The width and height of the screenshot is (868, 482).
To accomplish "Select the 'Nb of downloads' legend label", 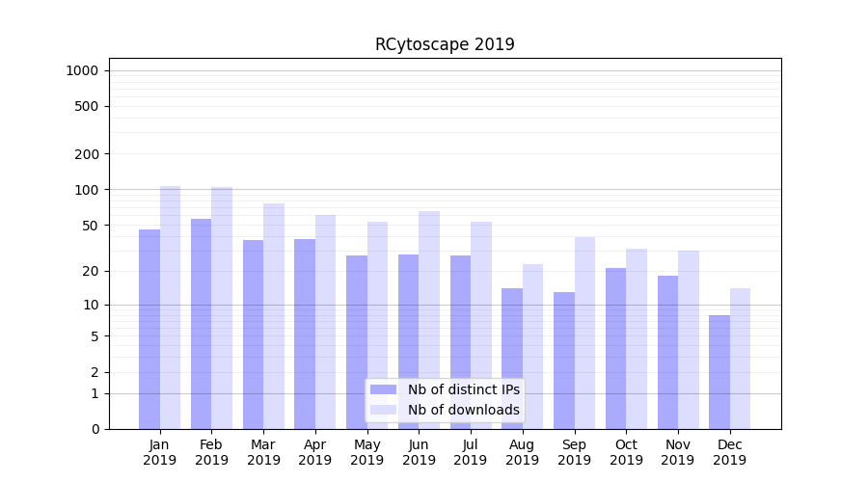I will point(463,410).
